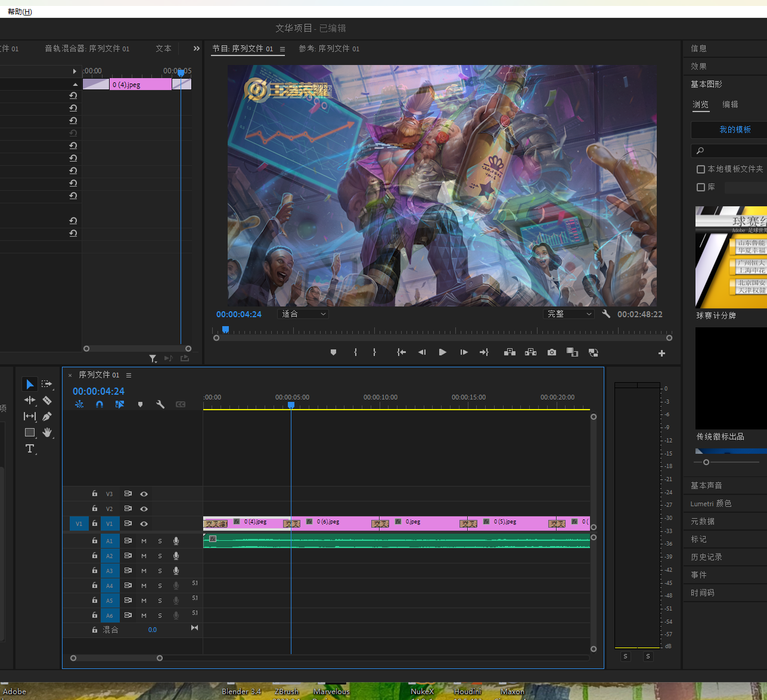Step forward one frame
Image resolution: width=767 pixels, height=700 pixels.
click(x=464, y=352)
